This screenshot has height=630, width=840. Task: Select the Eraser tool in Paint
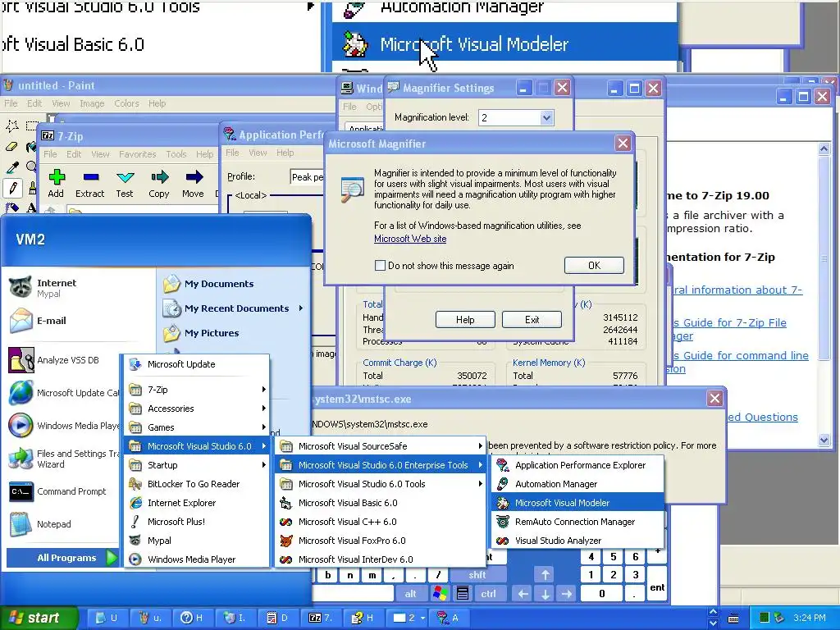[11, 146]
